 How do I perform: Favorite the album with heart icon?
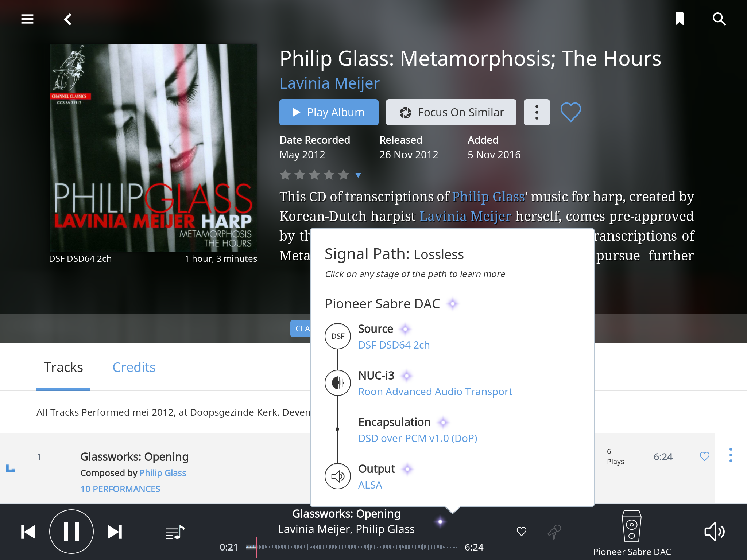click(570, 112)
